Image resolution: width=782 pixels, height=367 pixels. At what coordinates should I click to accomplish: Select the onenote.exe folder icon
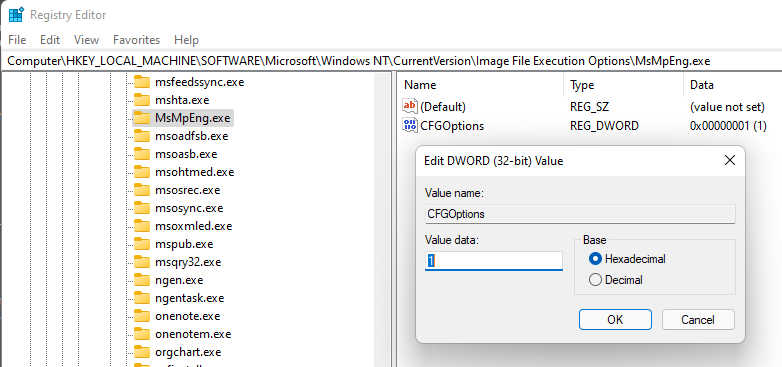[x=142, y=316]
